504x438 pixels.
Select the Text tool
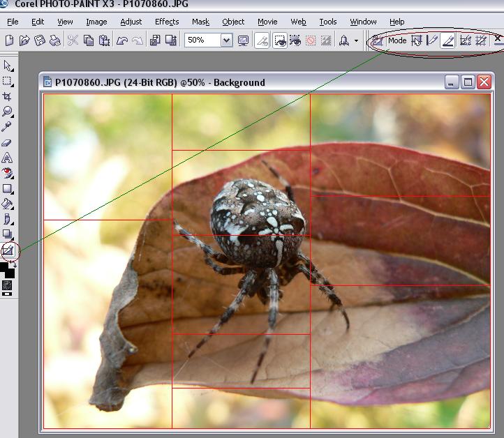[x=8, y=158]
